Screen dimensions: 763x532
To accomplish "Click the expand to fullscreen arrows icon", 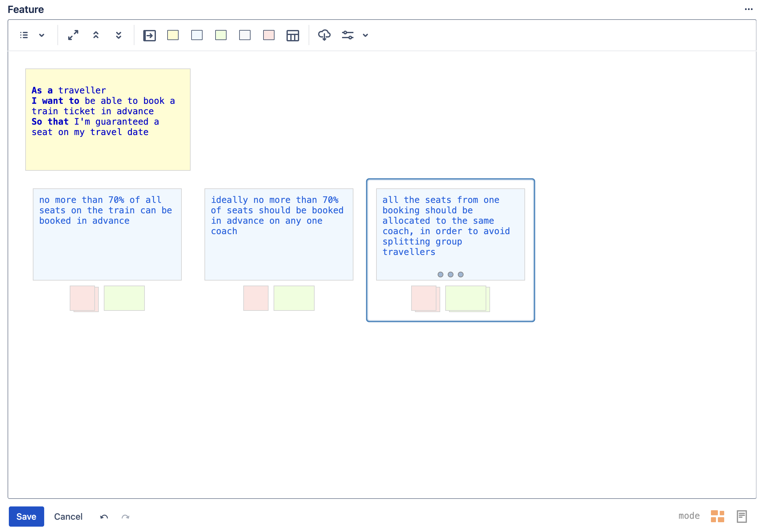I will point(73,35).
